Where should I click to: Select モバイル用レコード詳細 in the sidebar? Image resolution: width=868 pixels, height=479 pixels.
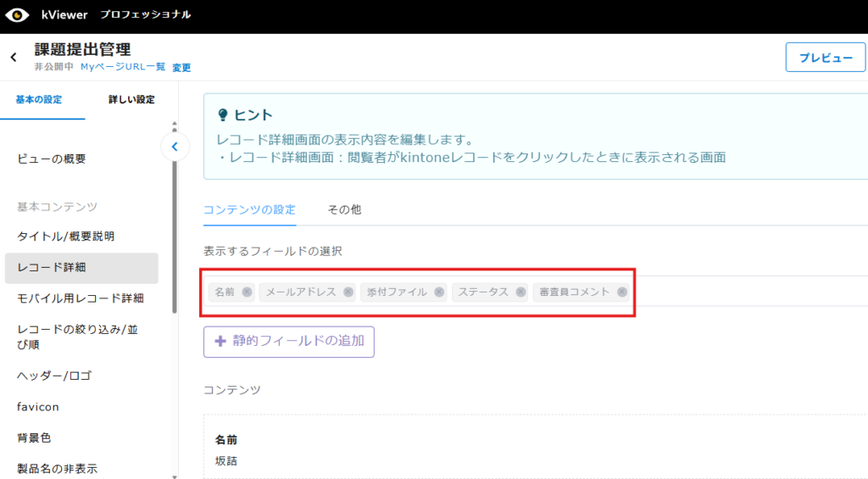[81, 298]
